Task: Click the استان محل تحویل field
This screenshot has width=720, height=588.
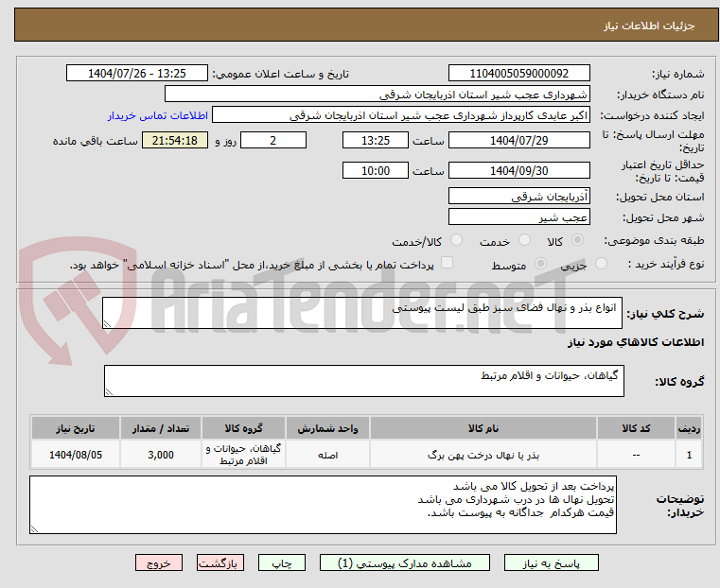Action: point(518,197)
